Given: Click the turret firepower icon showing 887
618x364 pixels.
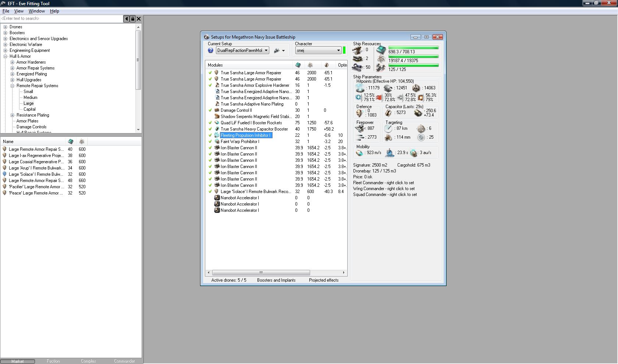Looking at the screenshot, I should pos(360,128).
